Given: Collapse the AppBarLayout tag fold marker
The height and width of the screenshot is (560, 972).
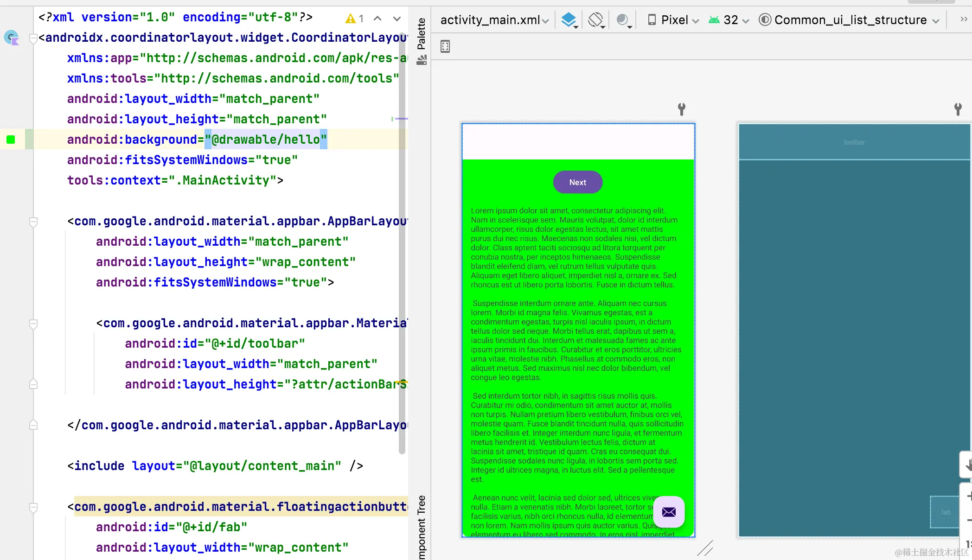Looking at the screenshot, I should click(33, 222).
